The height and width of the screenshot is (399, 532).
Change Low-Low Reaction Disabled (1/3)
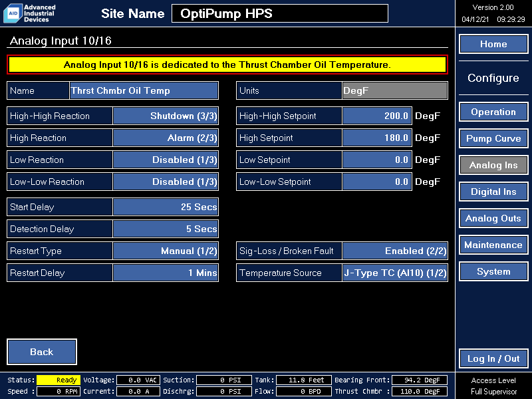click(x=166, y=182)
